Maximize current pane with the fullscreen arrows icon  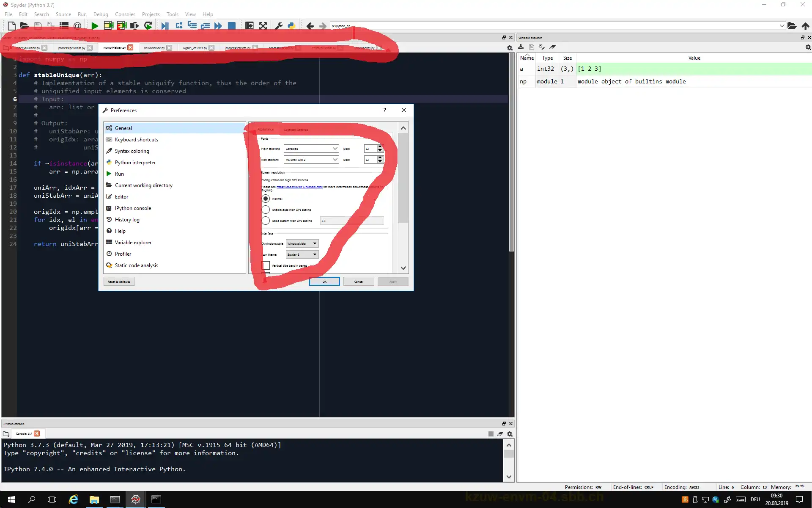tap(263, 26)
